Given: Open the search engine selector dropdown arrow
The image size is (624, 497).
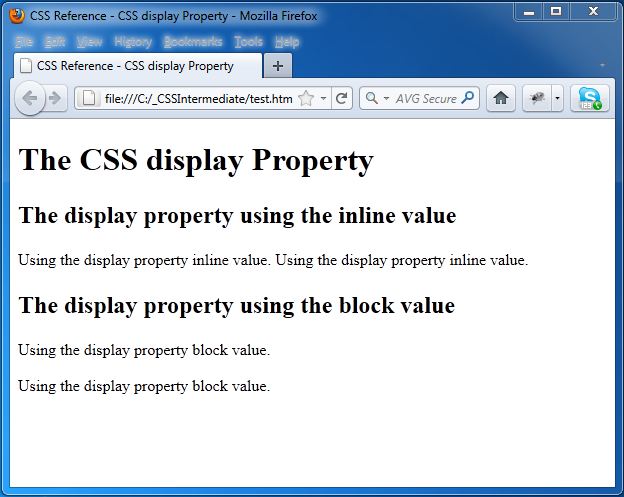Looking at the screenshot, I should [x=386, y=98].
